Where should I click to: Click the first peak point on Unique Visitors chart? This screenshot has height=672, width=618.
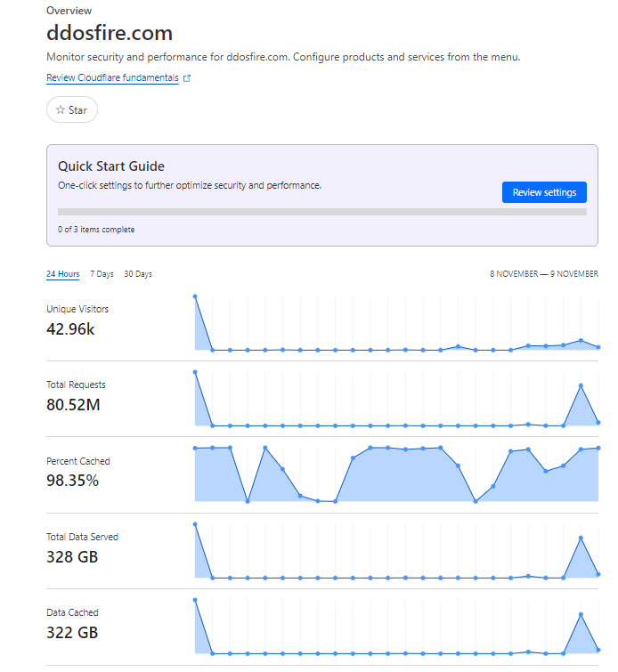click(x=195, y=296)
